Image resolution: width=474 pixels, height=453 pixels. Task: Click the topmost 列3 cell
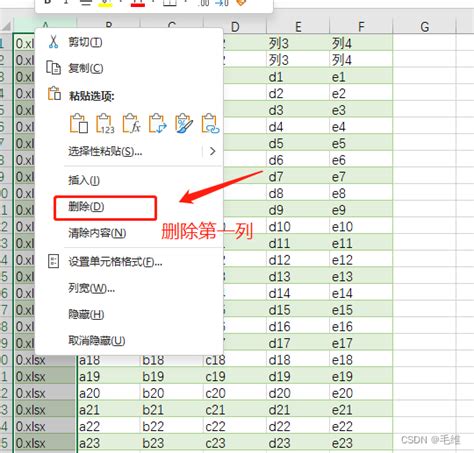[298, 43]
